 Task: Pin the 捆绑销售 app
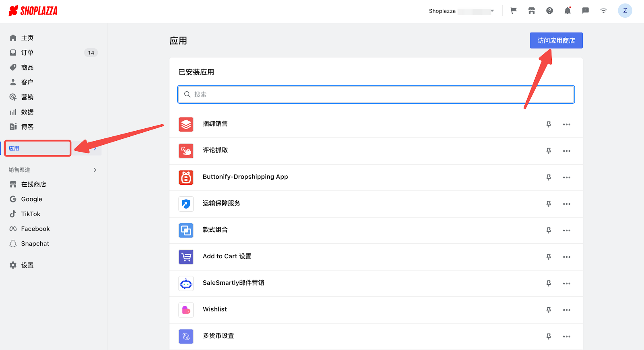[x=549, y=124]
